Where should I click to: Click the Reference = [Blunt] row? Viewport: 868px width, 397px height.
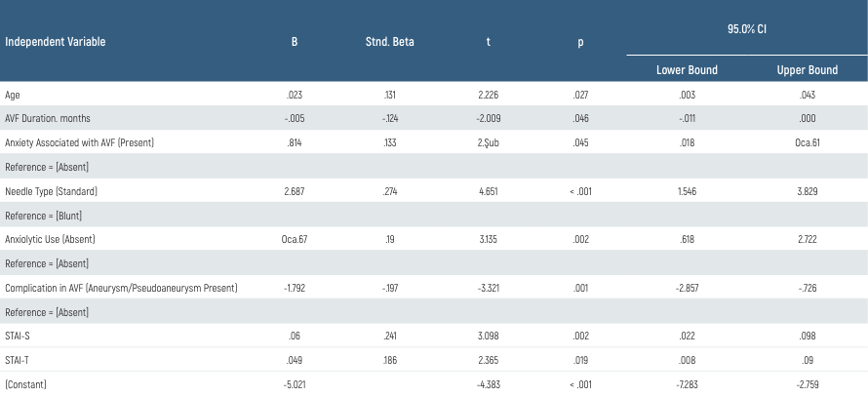click(44, 216)
